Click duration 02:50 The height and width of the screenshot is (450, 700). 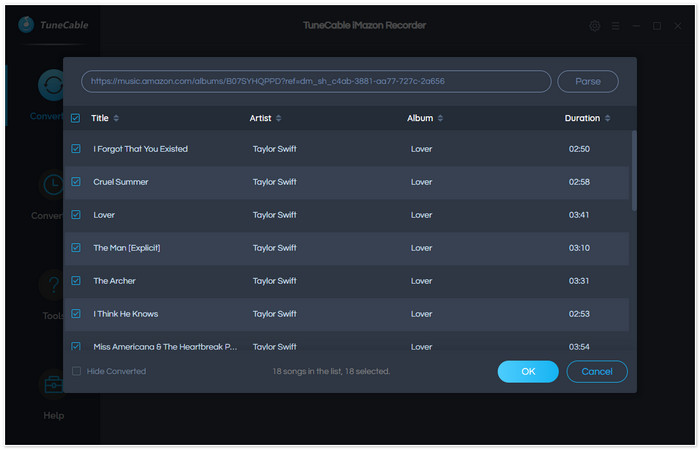579,149
